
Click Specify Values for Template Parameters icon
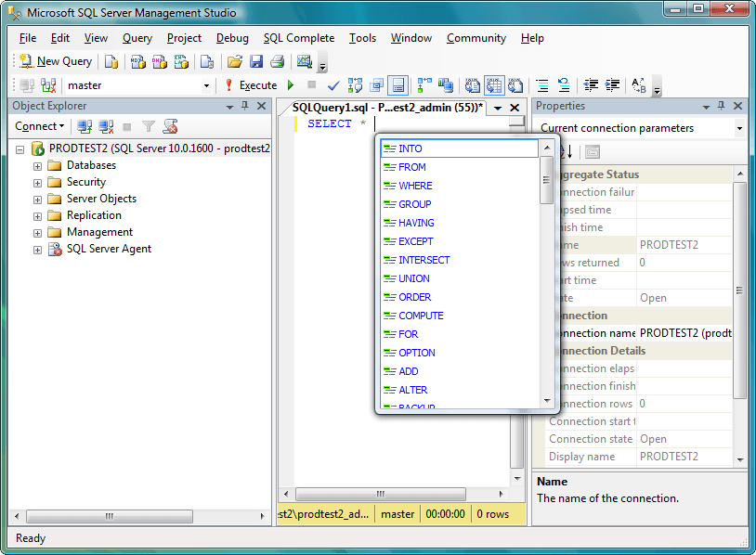(639, 85)
